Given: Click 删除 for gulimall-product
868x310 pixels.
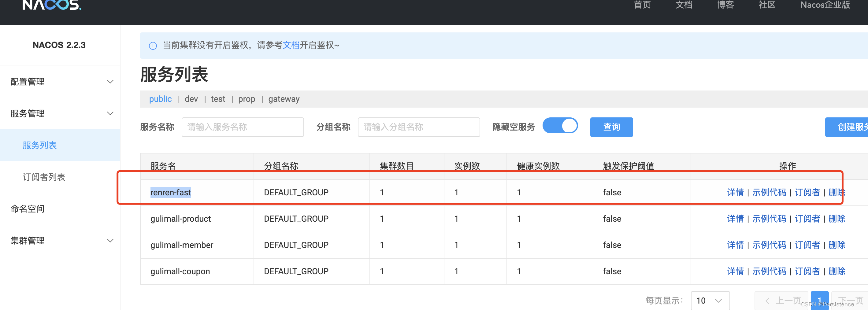Looking at the screenshot, I should (x=837, y=219).
